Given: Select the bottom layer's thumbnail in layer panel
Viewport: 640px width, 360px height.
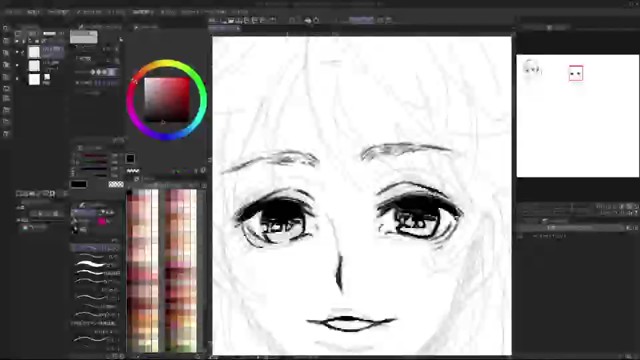Looking at the screenshot, I should (x=34, y=79).
